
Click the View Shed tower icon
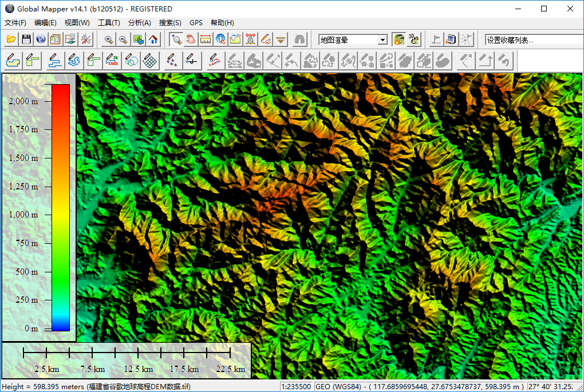point(251,39)
